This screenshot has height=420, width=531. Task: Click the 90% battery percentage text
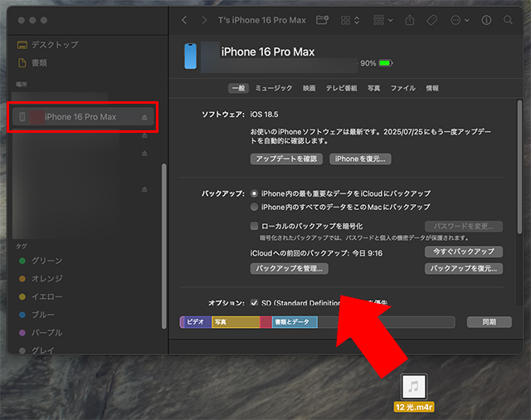[x=368, y=63]
